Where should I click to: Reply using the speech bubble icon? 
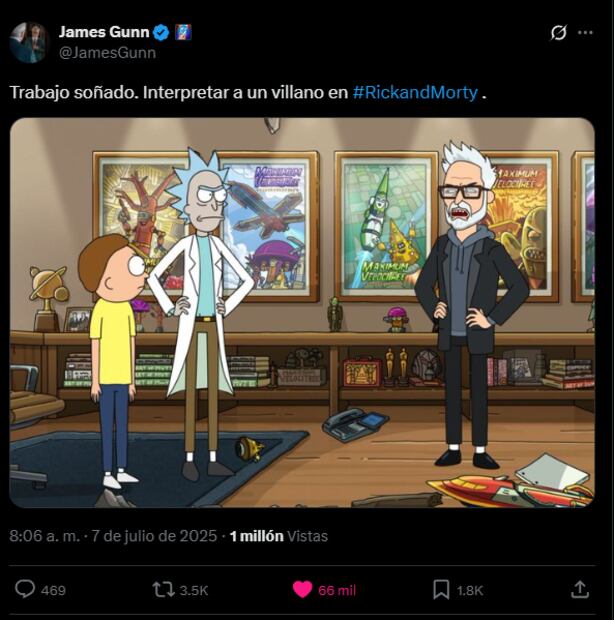(x=25, y=589)
